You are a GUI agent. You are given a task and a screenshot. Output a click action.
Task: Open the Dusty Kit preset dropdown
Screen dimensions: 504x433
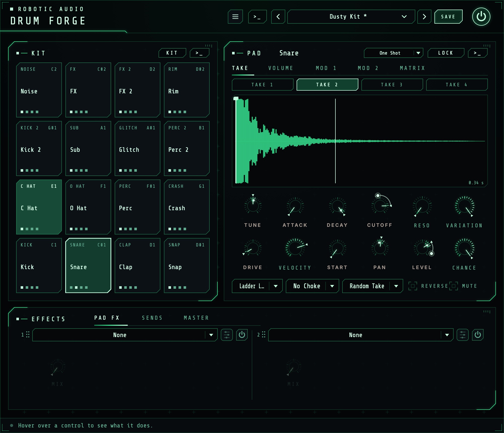pyautogui.click(x=351, y=17)
